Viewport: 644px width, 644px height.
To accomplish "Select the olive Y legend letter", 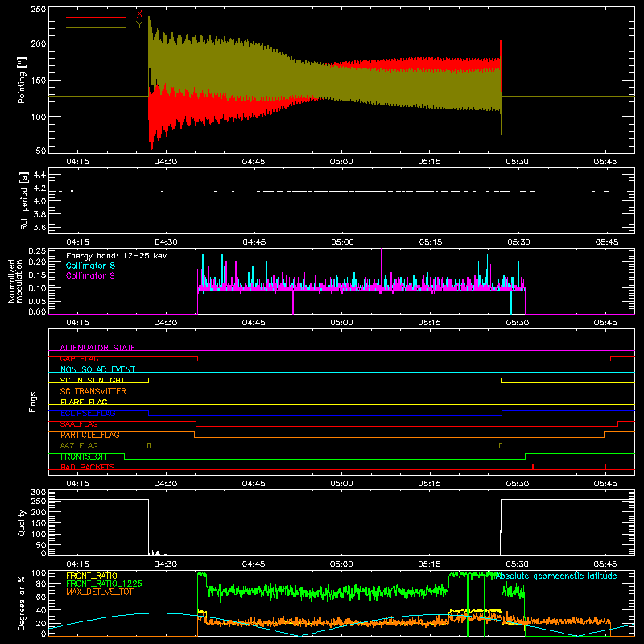I will [x=139, y=25].
